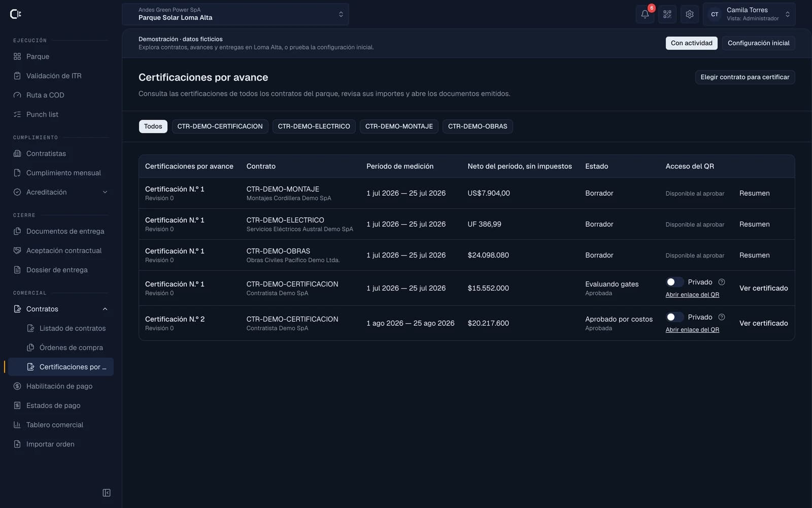Click the Acceso del QR column header
This screenshot has width=812, height=508.
[690, 166]
